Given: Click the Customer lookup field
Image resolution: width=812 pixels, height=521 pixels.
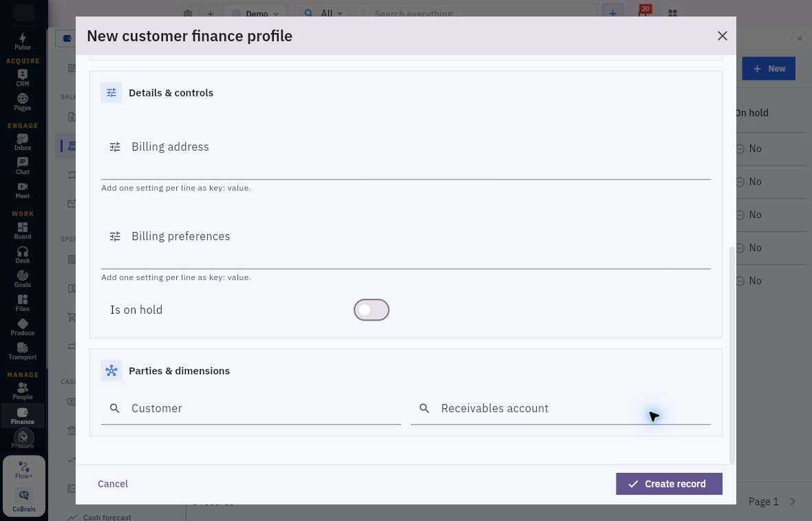Looking at the screenshot, I should point(250,409).
